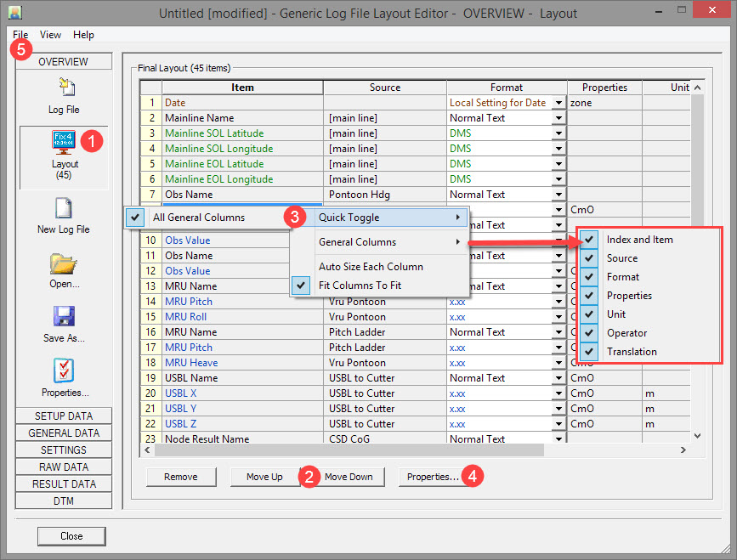Viewport: 737px width, 560px height.
Task: Open Format dropdown for the Date row
Action: [558, 103]
